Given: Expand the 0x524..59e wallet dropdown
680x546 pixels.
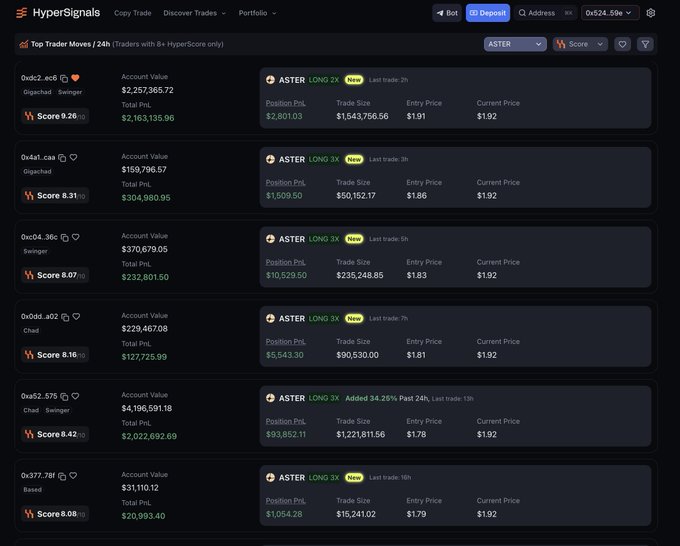Looking at the screenshot, I should 611,13.
